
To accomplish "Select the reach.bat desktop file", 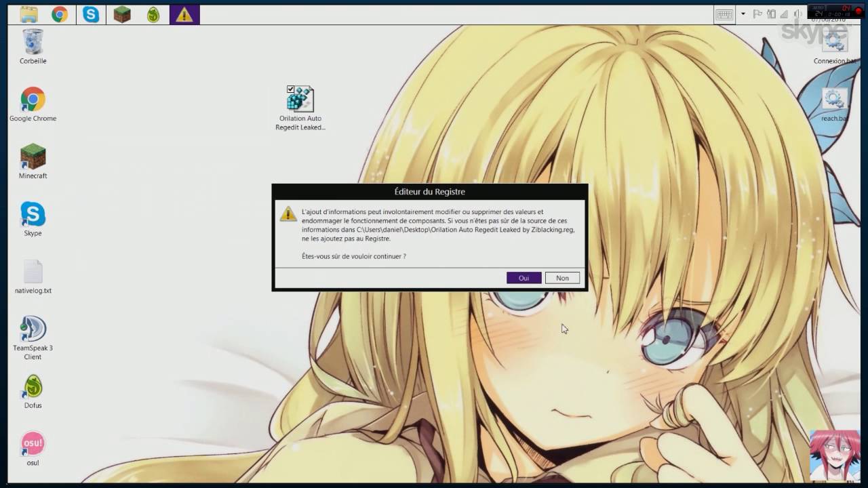I will click(834, 104).
